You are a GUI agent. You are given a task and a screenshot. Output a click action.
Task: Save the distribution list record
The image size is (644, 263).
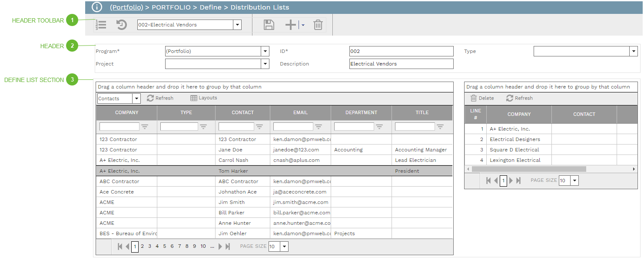(269, 25)
